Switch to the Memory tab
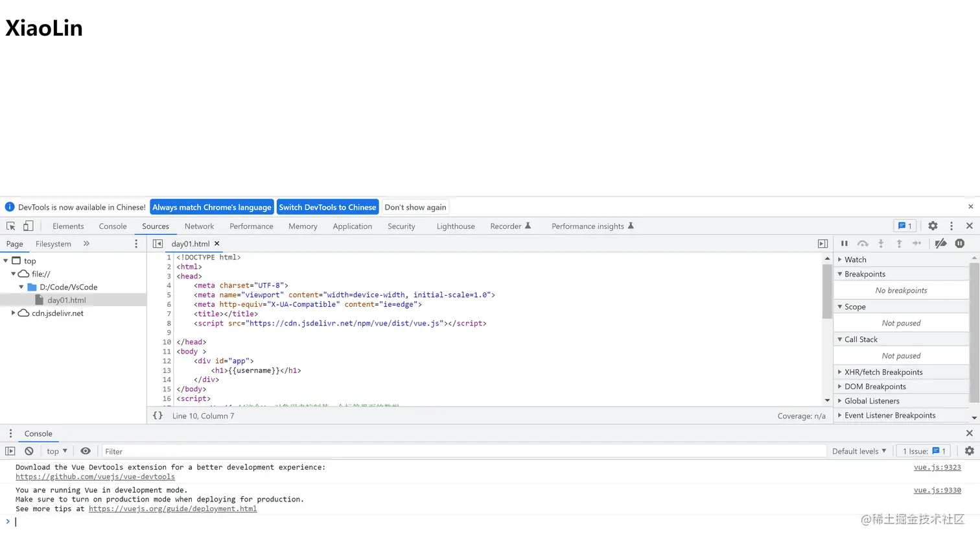 tap(303, 226)
